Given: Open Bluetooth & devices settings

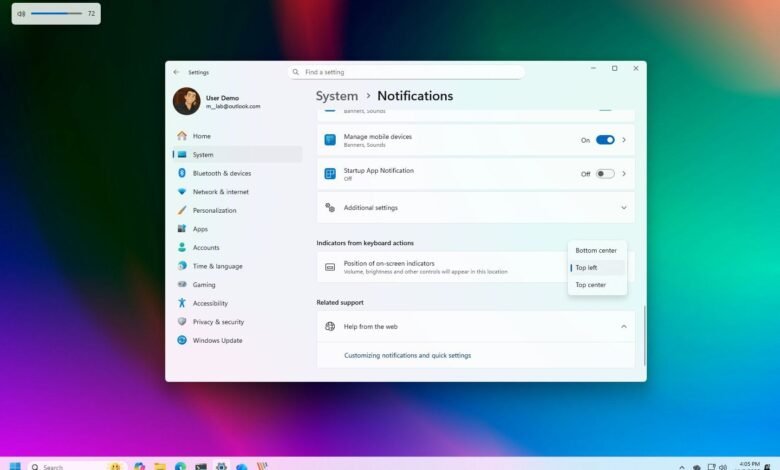Looking at the screenshot, I should 237,173.
